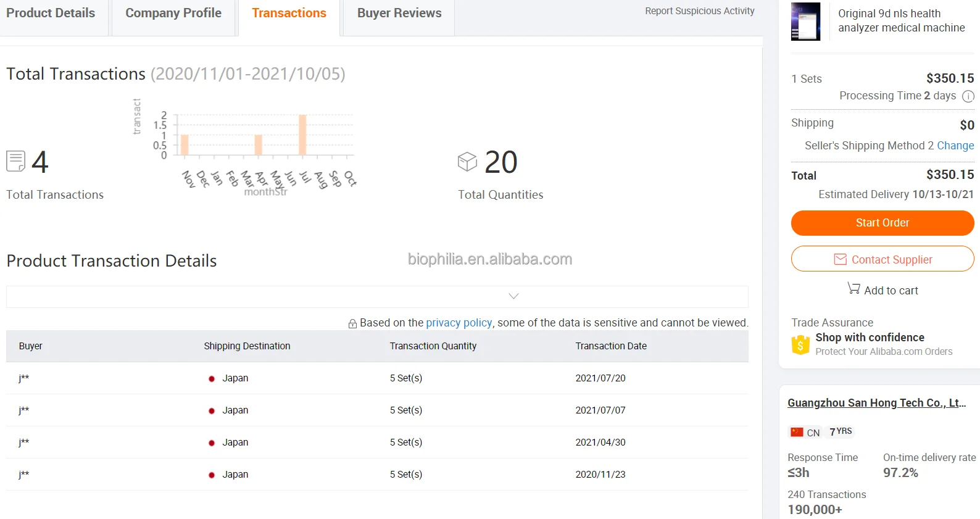Expand the Product Transaction Details chevron

click(513, 296)
